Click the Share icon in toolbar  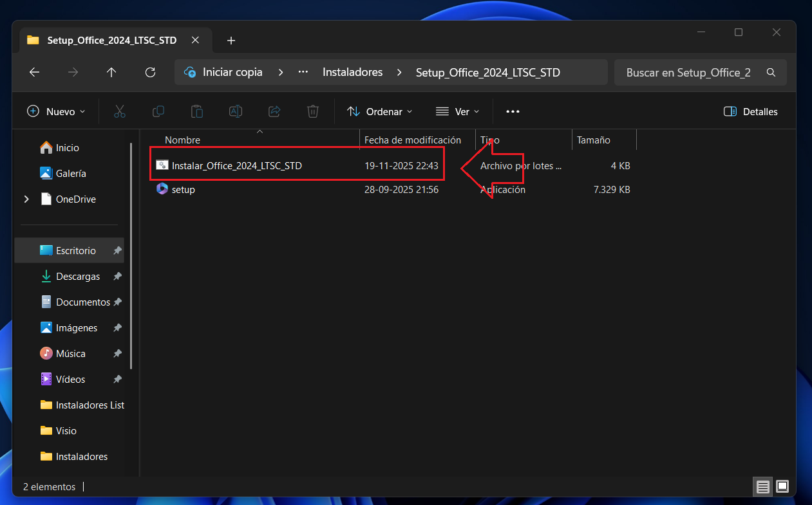coord(274,111)
